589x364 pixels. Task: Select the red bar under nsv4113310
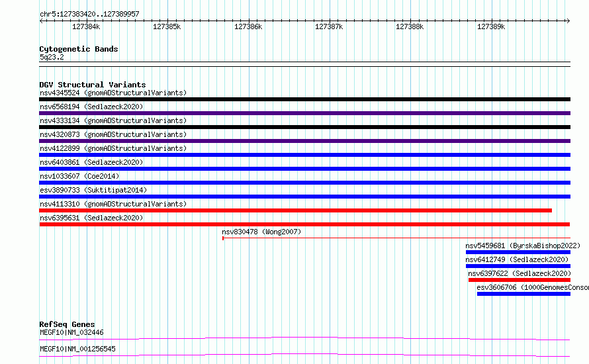click(x=295, y=210)
